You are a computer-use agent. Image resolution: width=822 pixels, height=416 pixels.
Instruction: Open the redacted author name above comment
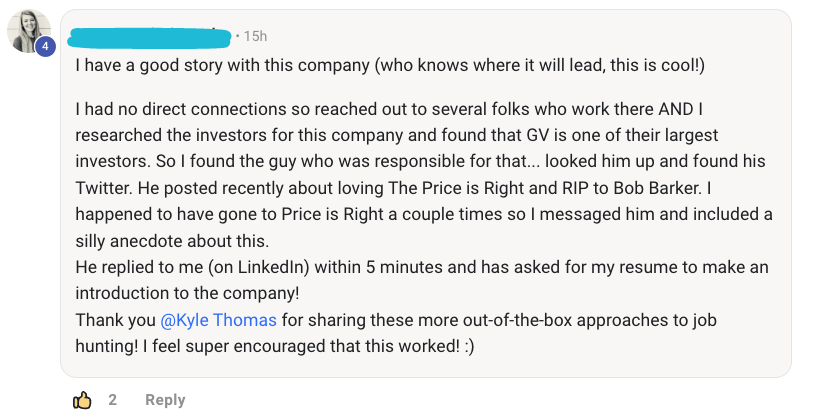tap(150, 36)
